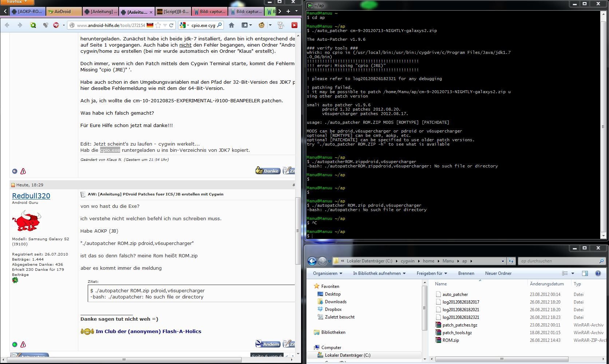Select Downloads under Favoriten
Image resolution: width=609 pixels, height=364 pixels.
pyautogui.click(x=332, y=302)
